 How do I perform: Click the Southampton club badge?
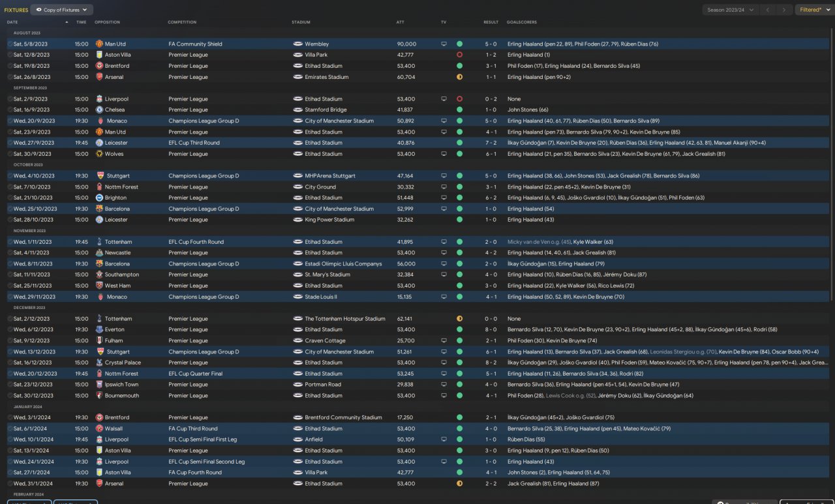coord(99,274)
